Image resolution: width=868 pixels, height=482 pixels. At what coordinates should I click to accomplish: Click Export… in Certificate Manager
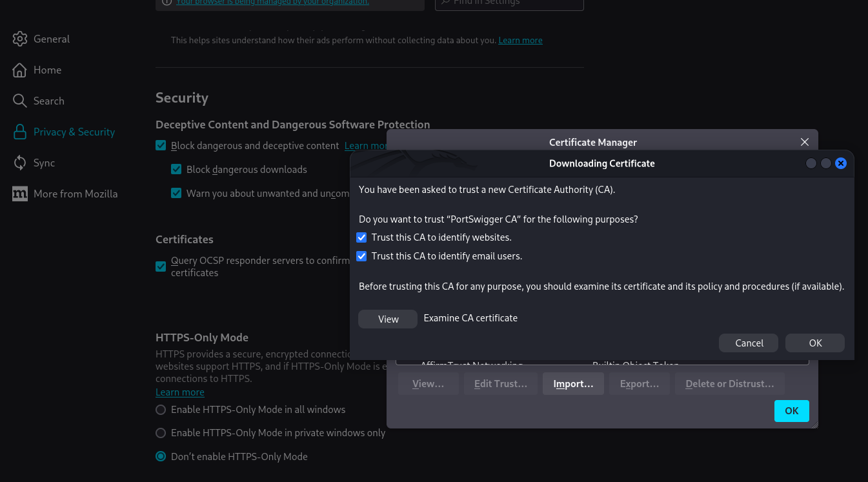[x=640, y=383]
